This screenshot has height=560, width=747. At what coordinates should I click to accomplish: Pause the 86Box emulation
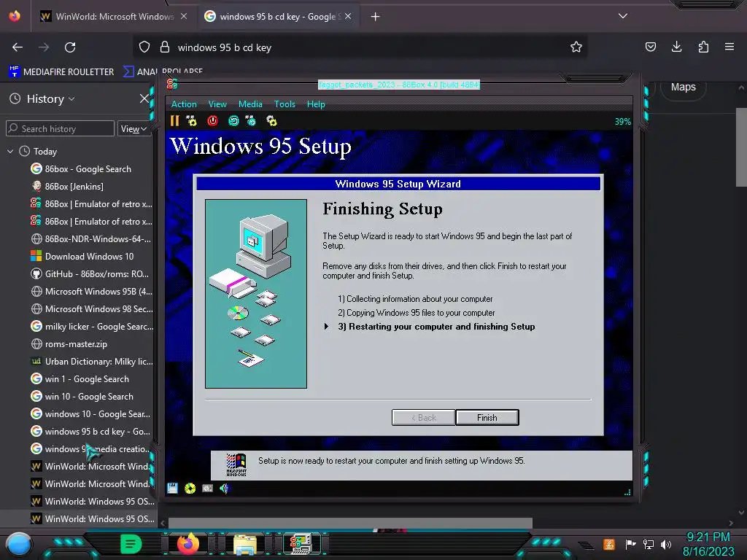tap(175, 121)
